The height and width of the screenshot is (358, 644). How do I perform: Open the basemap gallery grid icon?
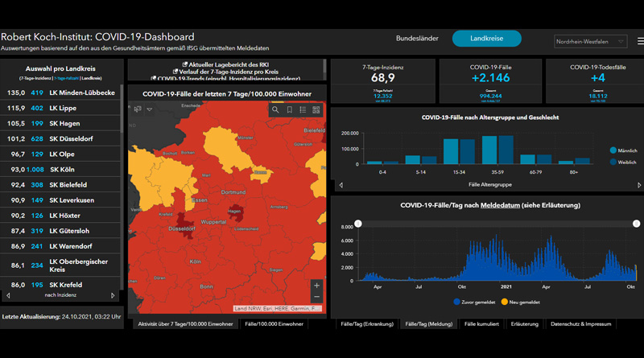pos(316,109)
